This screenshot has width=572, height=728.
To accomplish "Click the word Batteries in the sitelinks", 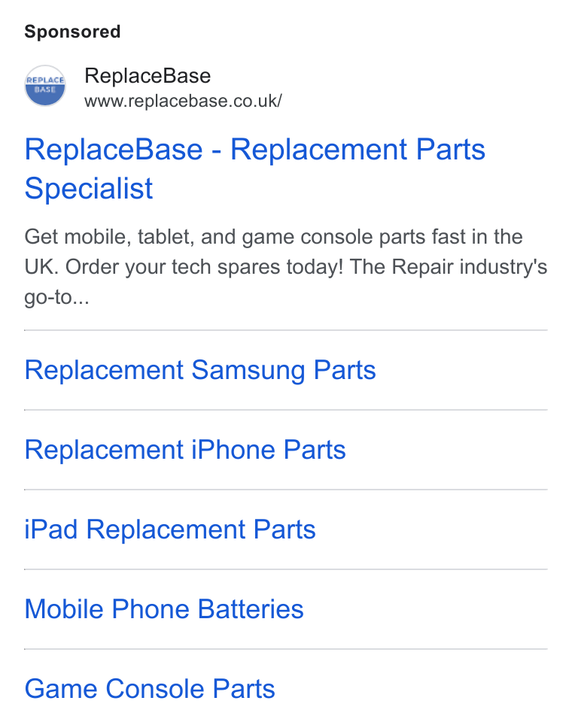I will [251, 608].
